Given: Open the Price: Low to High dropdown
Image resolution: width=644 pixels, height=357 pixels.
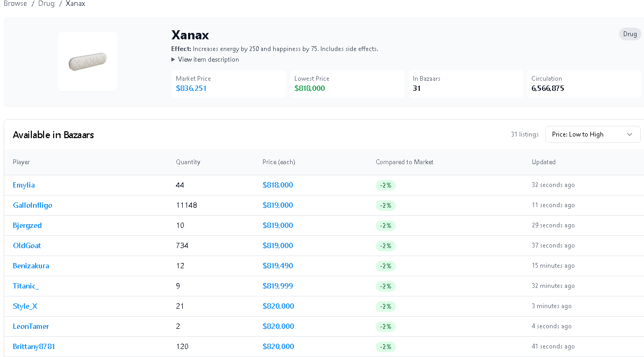Looking at the screenshot, I should click(x=592, y=134).
